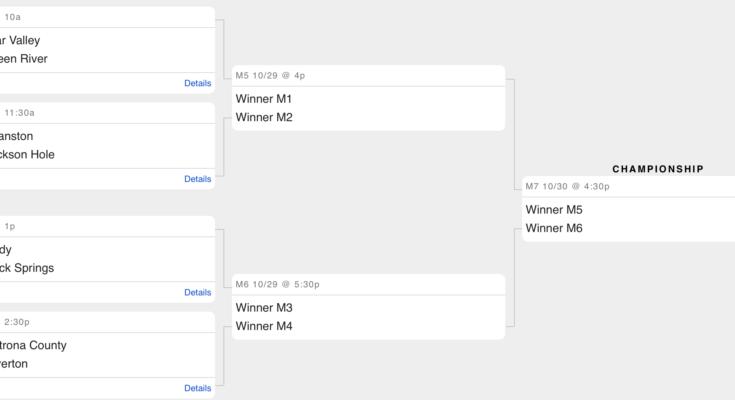Image resolution: width=735 pixels, height=400 pixels.
Task: Click the M6 10/29 @ 5:30p header
Action: (x=277, y=284)
